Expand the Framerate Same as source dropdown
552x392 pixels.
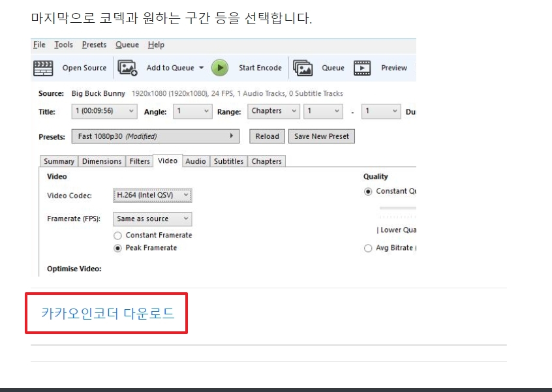point(153,219)
